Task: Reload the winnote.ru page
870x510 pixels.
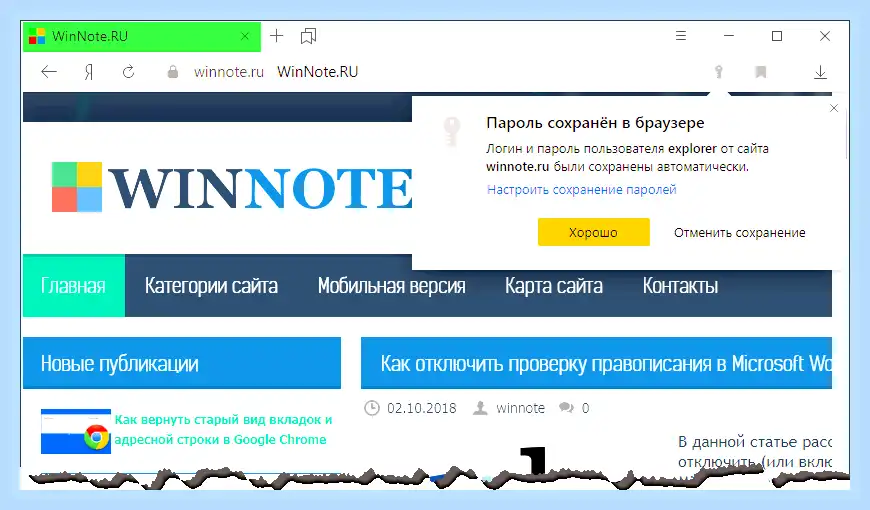Action: (x=128, y=72)
